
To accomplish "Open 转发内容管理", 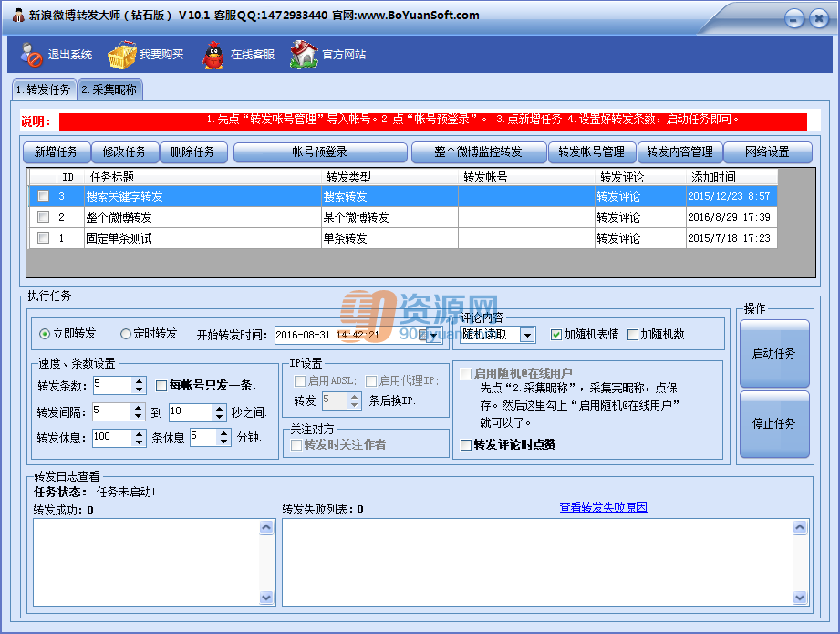I will [x=679, y=152].
